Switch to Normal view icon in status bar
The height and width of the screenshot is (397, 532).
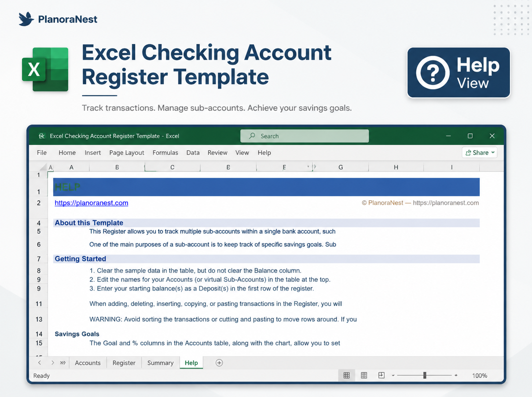pyautogui.click(x=346, y=375)
